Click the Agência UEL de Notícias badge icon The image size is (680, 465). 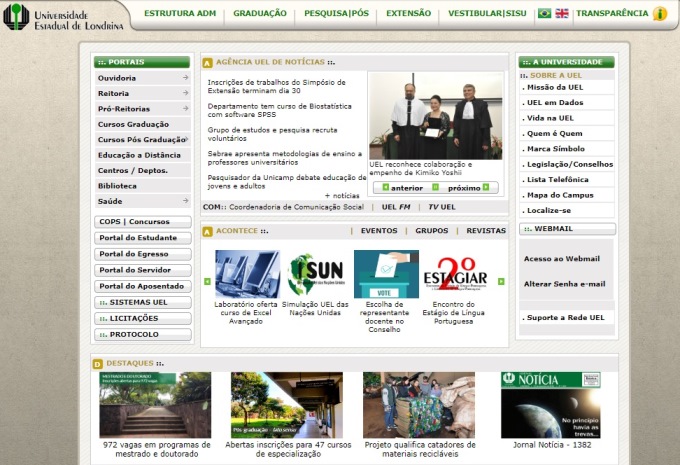tap(207, 63)
